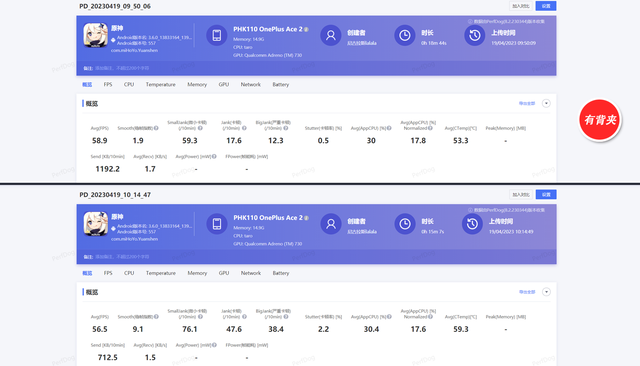Click creator user icon in 10_14_47 report
The width and height of the screenshot is (640, 366).
tap(331, 224)
